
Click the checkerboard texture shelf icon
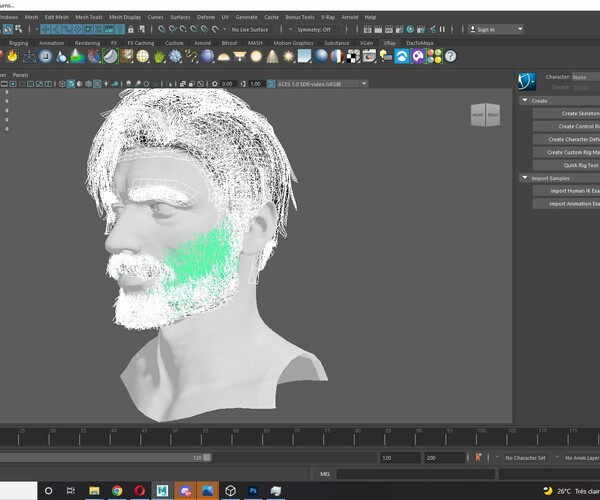tap(353, 56)
